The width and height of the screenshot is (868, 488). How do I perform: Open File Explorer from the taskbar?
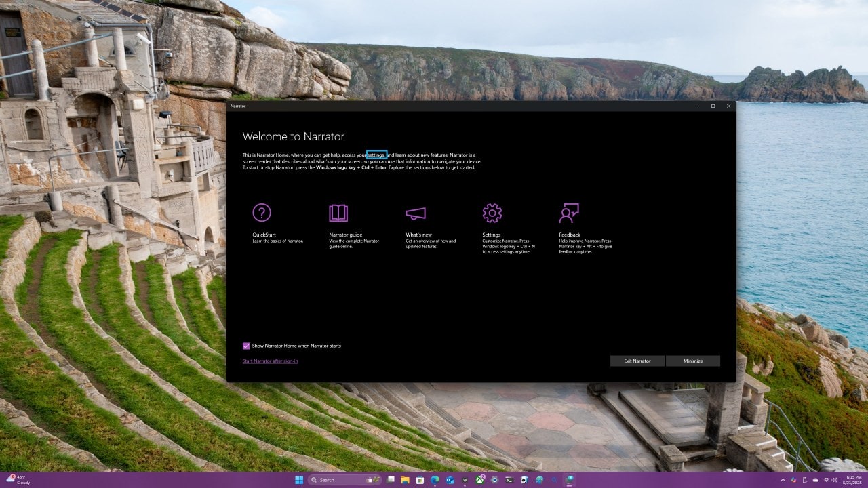[x=405, y=479]
